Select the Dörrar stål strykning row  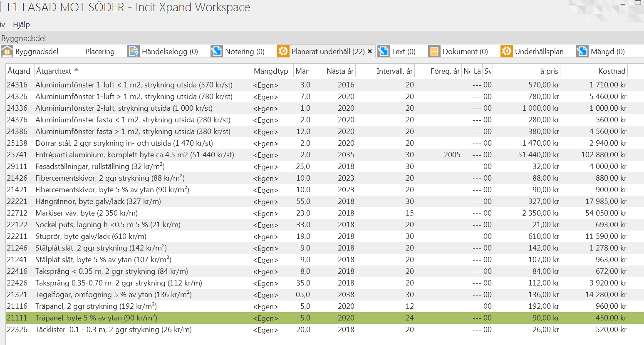pos(324,143)
